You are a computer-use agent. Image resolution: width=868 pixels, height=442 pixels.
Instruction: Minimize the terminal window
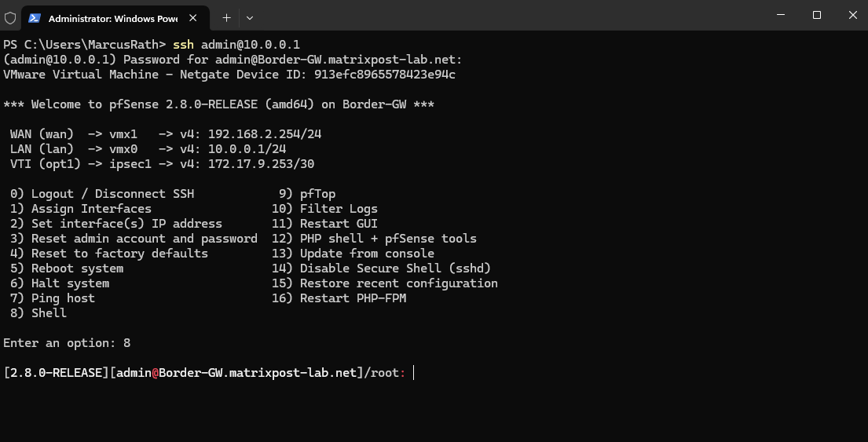(x=781, y=15)
